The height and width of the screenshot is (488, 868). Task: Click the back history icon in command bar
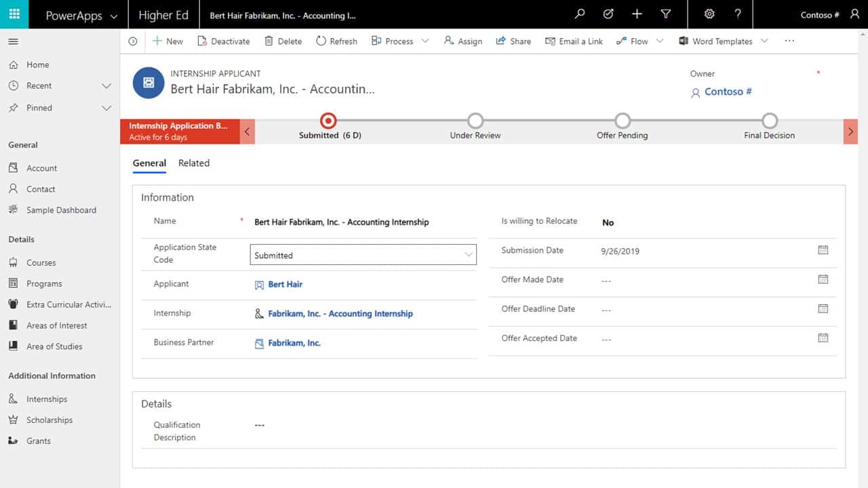tap(133, 41)
